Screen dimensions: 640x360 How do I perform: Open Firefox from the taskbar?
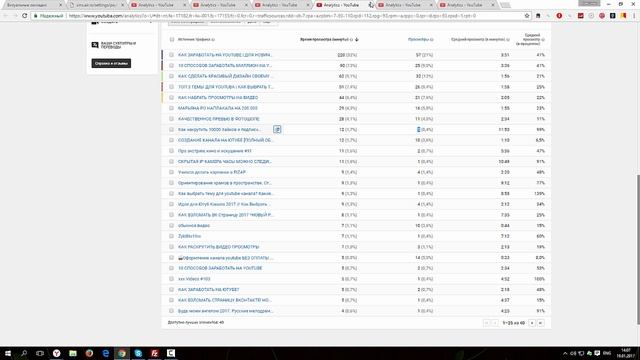89,353
